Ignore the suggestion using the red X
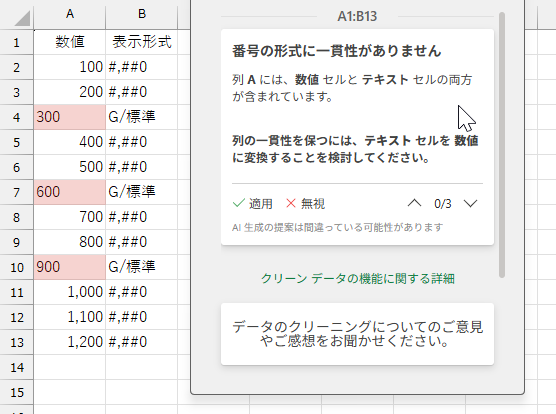 pos(305,203)
